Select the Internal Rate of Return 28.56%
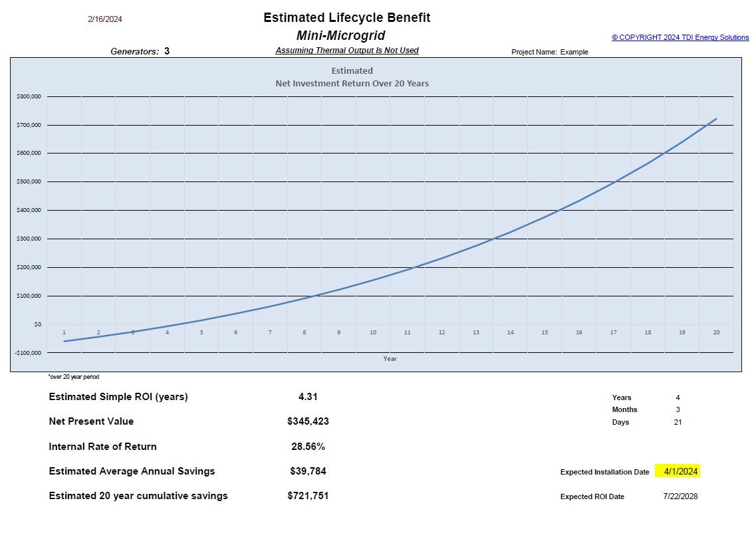Image resolution: width=756 pixels, height=541 pixels. [310, 447]
